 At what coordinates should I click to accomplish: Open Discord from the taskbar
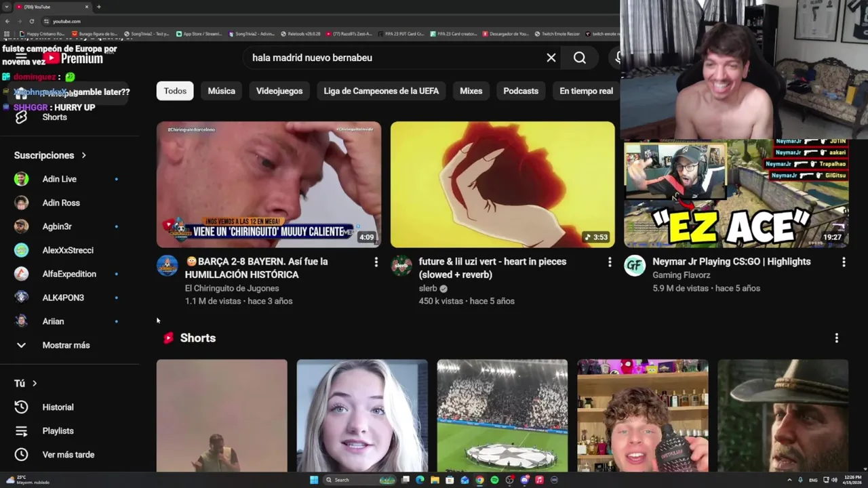524,480
